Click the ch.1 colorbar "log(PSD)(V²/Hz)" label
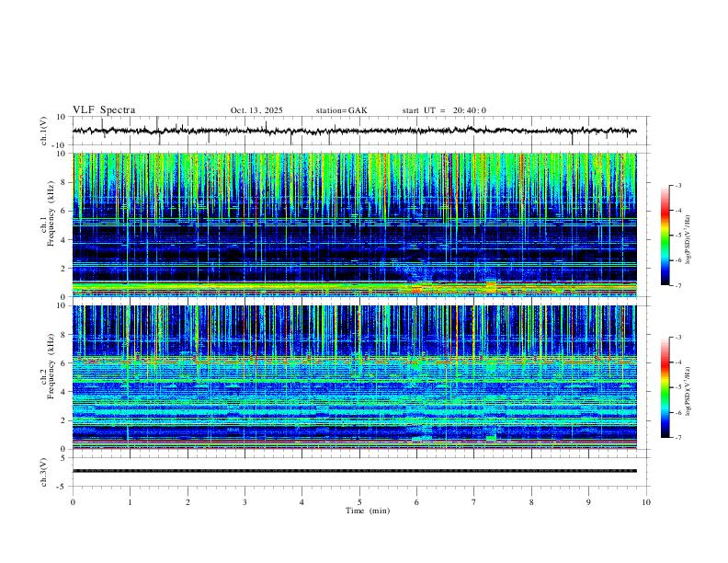This screenshot has height=563, width=728. [688, 239]
